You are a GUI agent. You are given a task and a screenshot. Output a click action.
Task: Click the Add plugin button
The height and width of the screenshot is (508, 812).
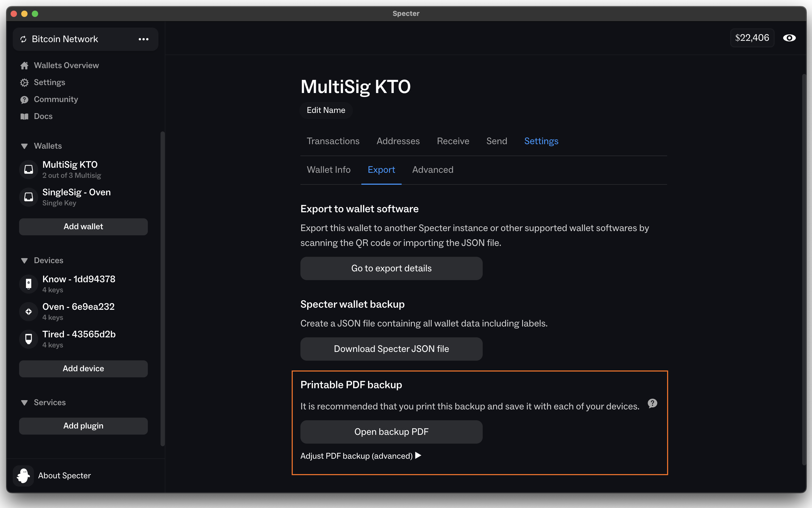point(83,426)
